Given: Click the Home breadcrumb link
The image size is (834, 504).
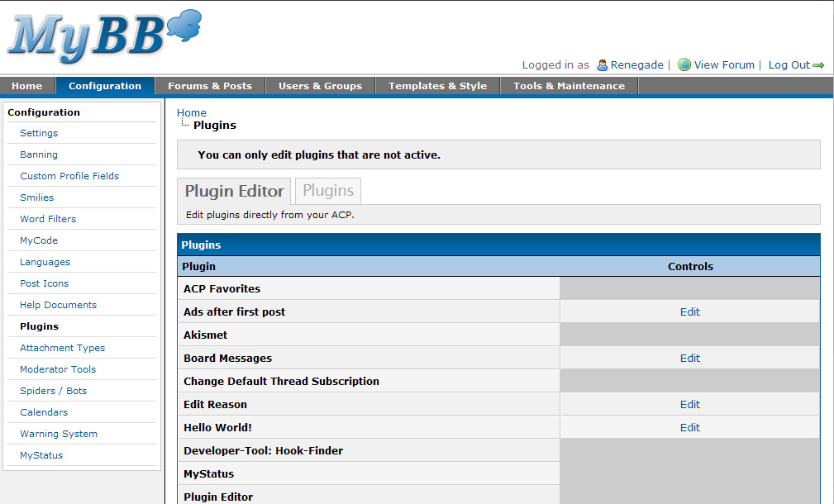Looking at the screenshot, I should pyautogui.click(x=192, y=112).
